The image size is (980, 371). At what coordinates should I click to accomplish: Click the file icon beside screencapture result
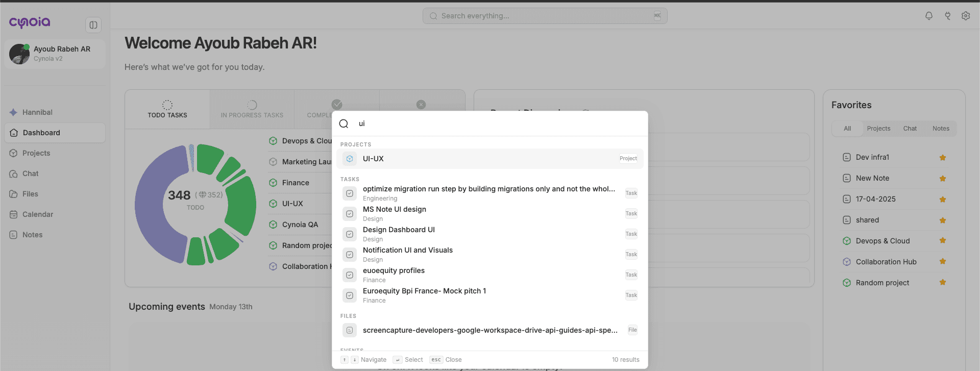(x=350, y=330)
